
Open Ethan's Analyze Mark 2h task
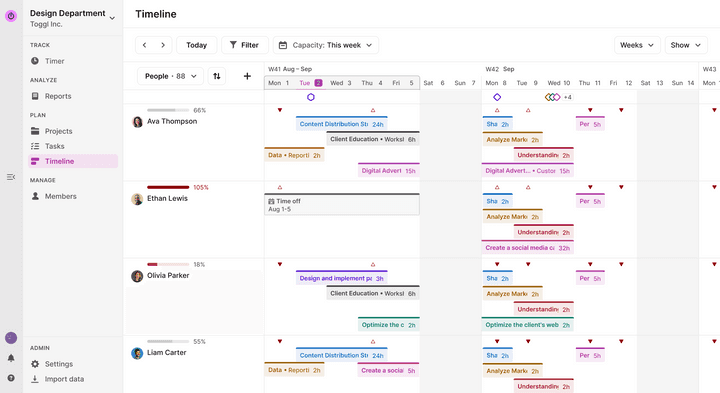(x=512, y=216)
